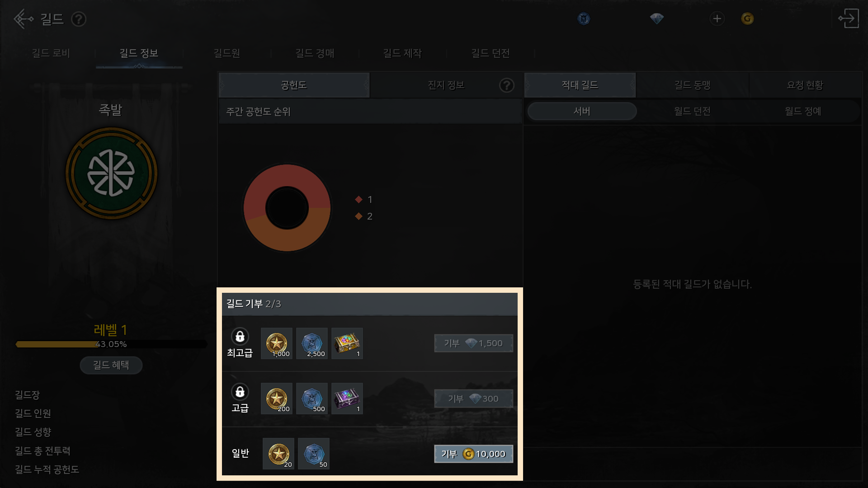This screenshot has width=868, height=488.
Task: Select the 서버 filter pill
Action: [x=582, y=111]
